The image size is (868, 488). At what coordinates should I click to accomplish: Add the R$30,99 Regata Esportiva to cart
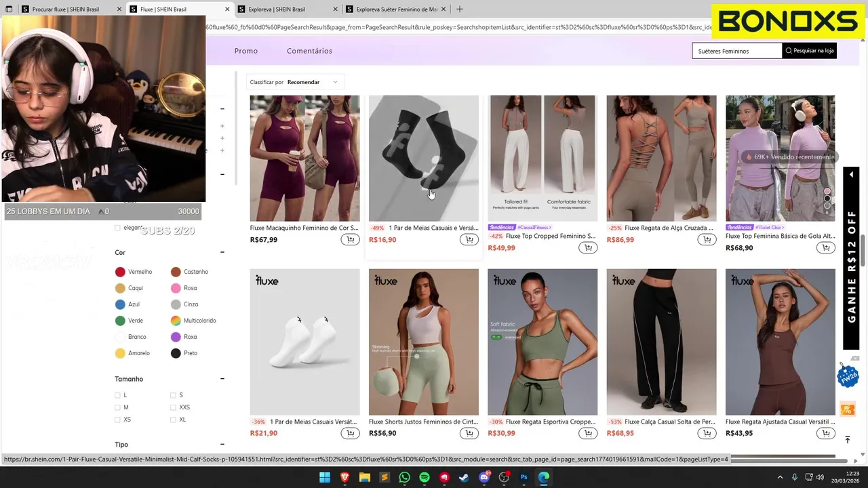pyautogui.click(x=588, y=434)
